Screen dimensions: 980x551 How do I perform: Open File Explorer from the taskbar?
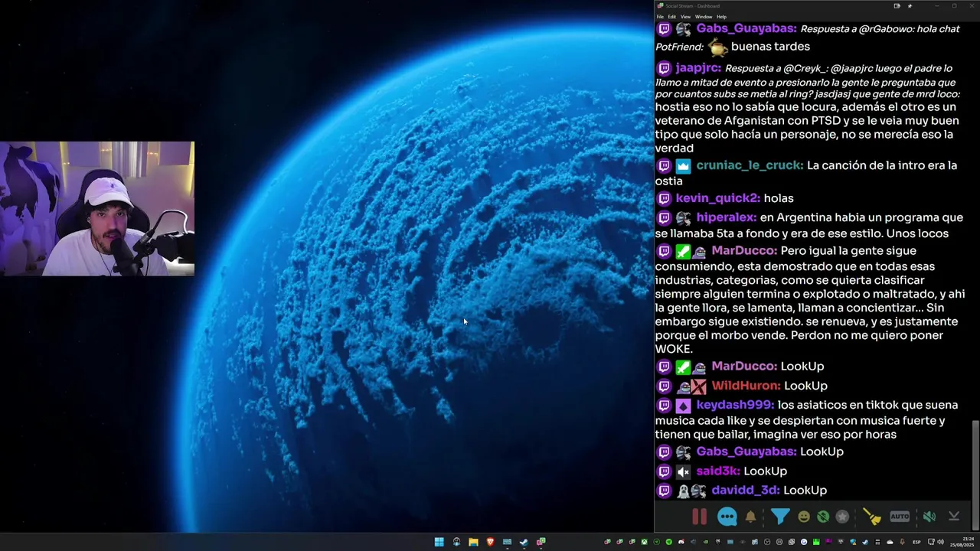[x=473, y=542]
